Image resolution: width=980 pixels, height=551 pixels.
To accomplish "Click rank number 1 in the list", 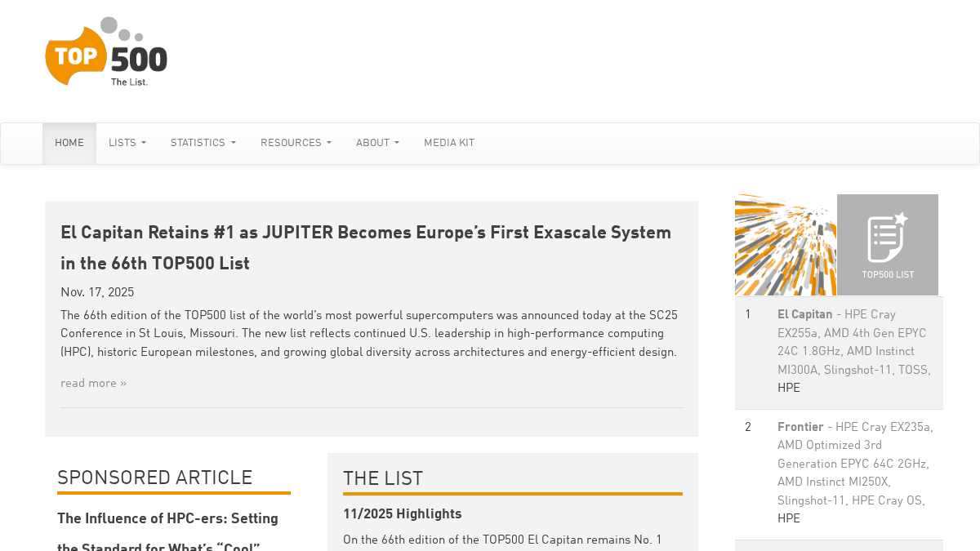I will click(748, 314).
